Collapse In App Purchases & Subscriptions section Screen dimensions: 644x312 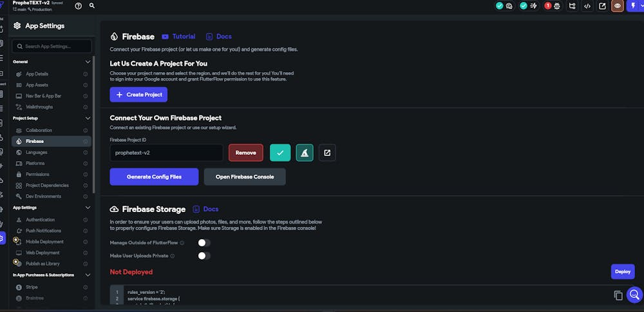click(x=88, y=275)
